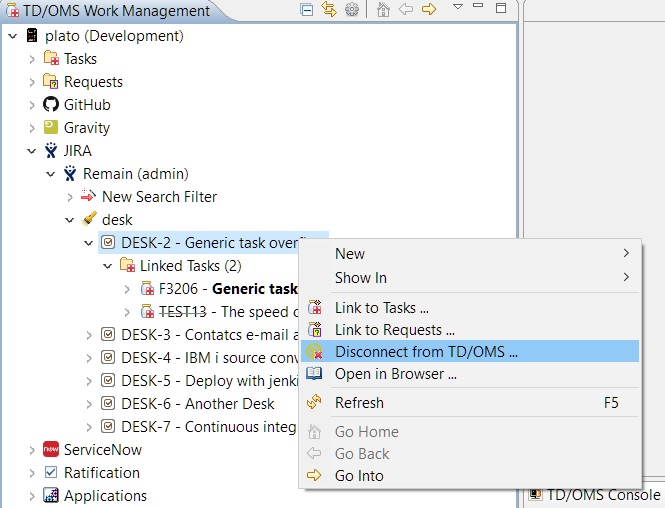Toggle Link with Editor arrows icon

[329, 10]
